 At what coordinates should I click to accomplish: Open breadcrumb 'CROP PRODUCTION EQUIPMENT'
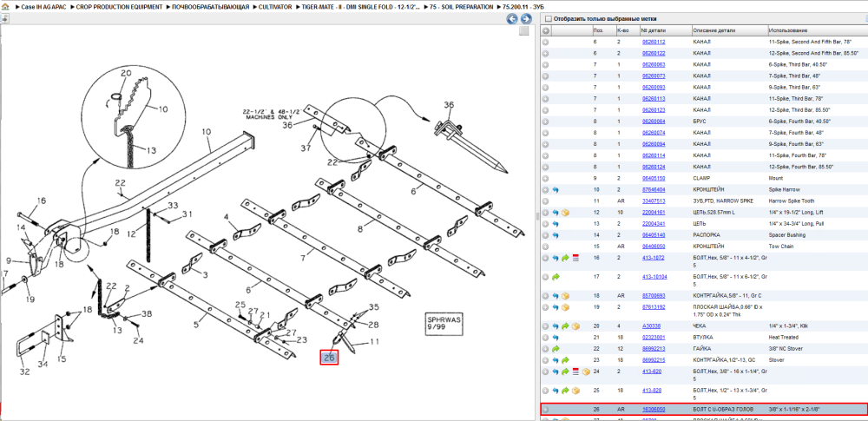[120, 7]
